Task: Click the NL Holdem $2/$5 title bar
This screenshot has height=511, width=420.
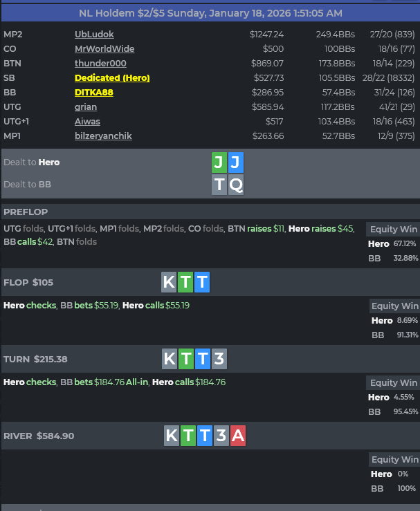Action: [x=210, y=13]
